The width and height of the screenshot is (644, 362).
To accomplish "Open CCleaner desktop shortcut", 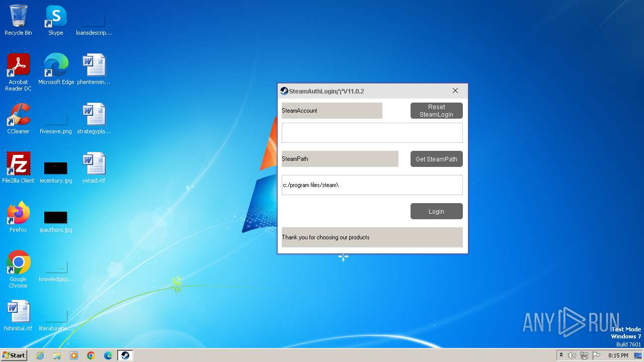I will (x=18, y=119).
